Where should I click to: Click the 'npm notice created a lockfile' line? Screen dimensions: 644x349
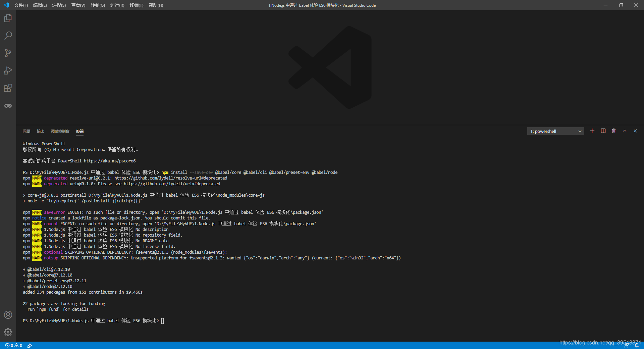pyautogui.click(x=117, y=218)
